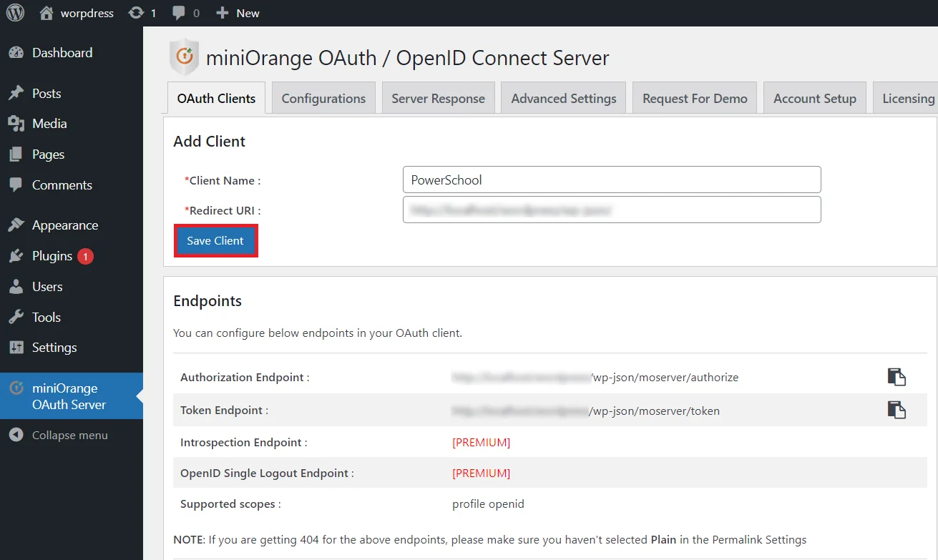This screenshot has height=560, width=938.
Task: Open the Settings menu item
Action: [72, 348]
